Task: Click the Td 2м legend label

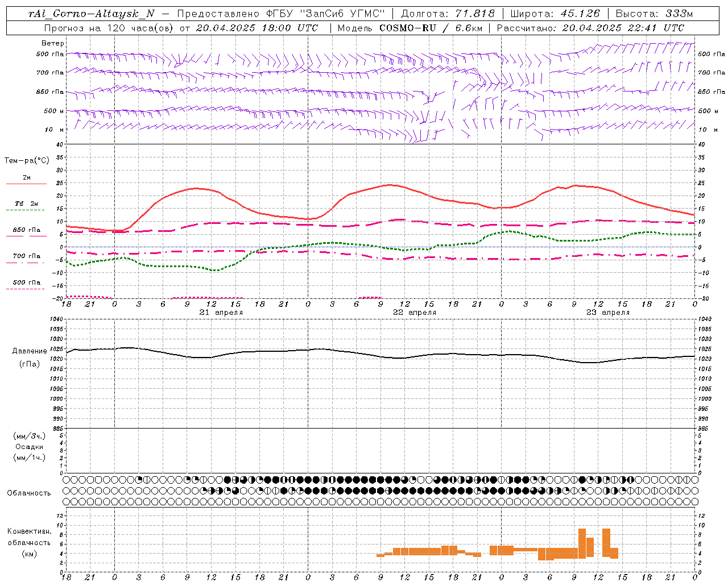Action: [27, 203]
